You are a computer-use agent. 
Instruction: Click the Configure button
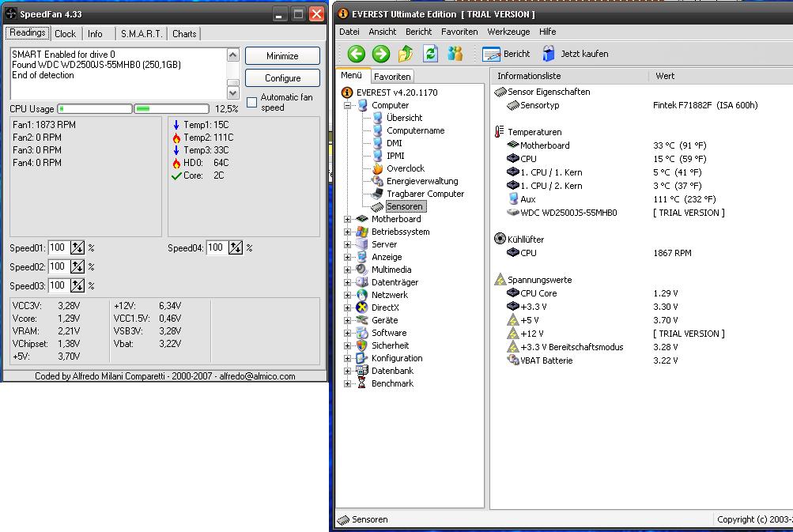click(x=282, y=78)
